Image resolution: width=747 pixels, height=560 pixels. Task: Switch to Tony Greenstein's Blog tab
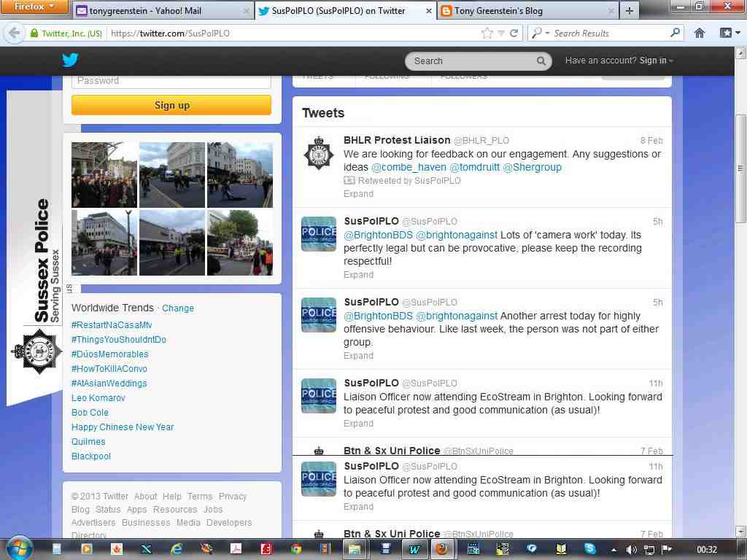pyautogui.click(x=527, y=10)
